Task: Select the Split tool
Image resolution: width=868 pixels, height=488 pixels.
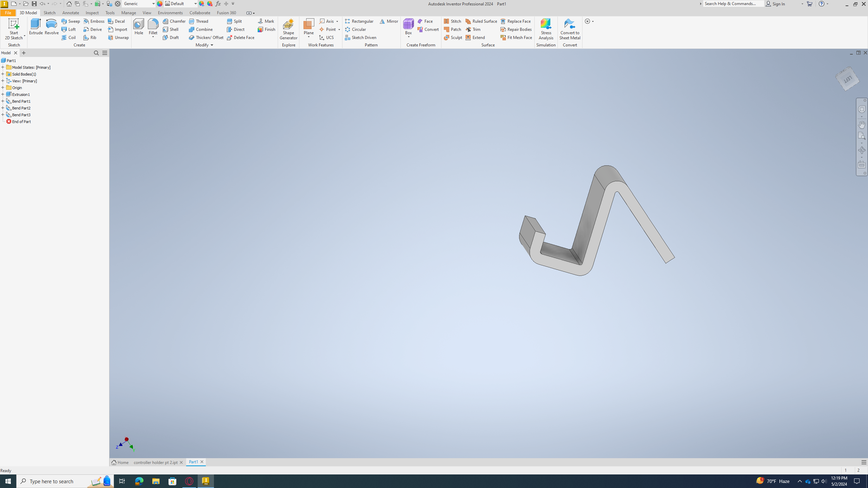Action: coord(234,21)
